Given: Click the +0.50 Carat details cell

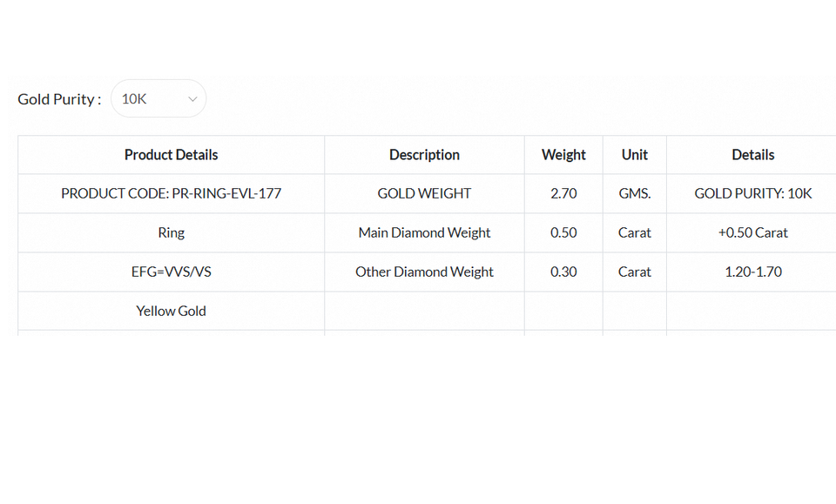Looking at the screenshot, I should [x=752, y=232].
